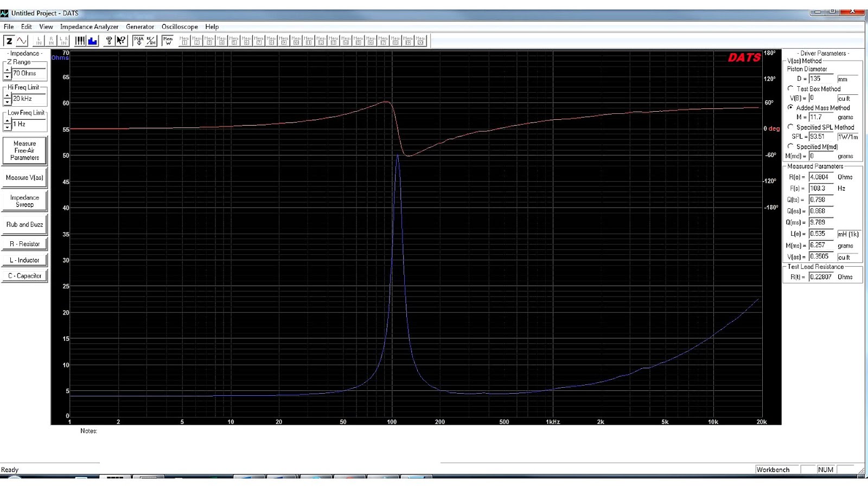Open the SPL 1W/1m unit box

click(848, 137)
